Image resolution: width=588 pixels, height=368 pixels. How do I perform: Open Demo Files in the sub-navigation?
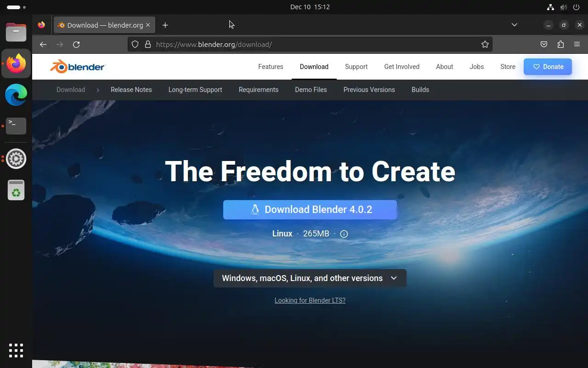(x=311, y=90)
